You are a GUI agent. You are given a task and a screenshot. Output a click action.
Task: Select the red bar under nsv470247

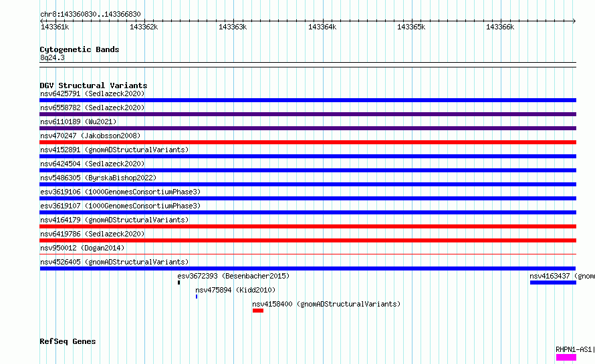tap(308, 142)
